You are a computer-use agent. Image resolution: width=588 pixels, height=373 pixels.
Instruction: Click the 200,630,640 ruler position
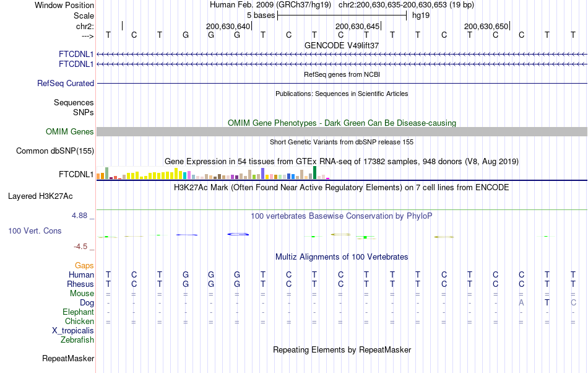[228, 26]
